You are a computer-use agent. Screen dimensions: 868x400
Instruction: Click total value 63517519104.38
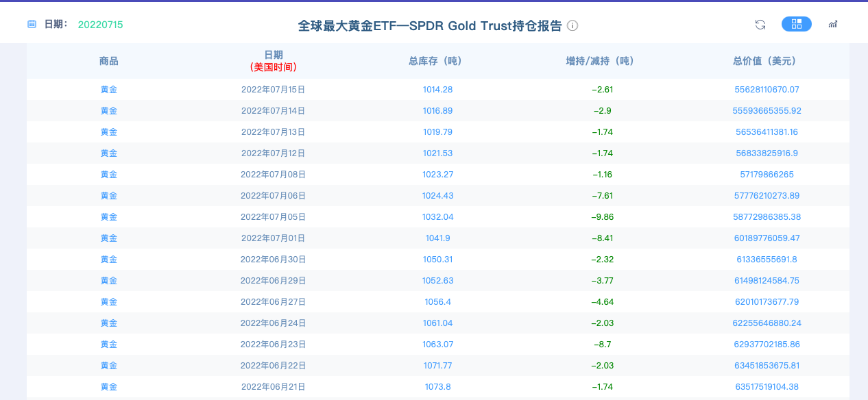pos(767,386)
